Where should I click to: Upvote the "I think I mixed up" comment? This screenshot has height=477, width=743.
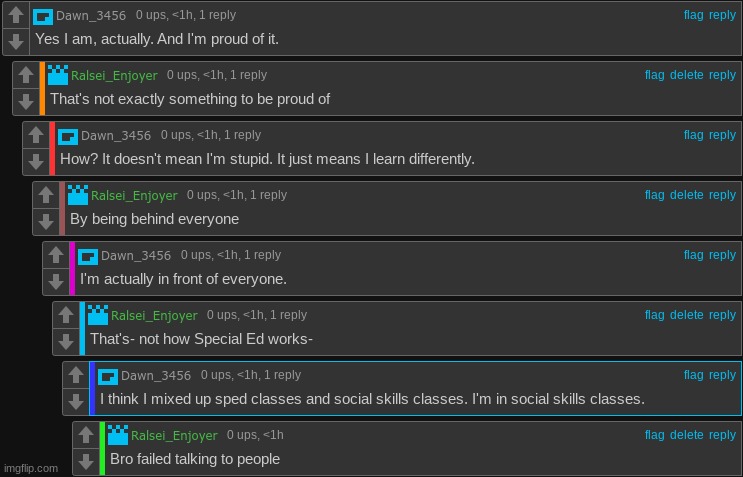click(76, 375)
